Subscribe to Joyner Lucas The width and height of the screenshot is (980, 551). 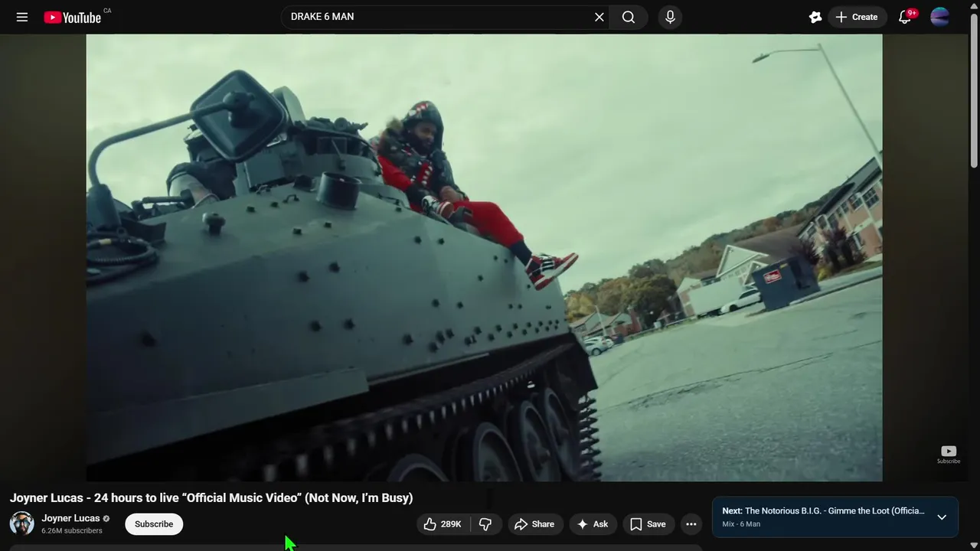[x=154, y=524]
